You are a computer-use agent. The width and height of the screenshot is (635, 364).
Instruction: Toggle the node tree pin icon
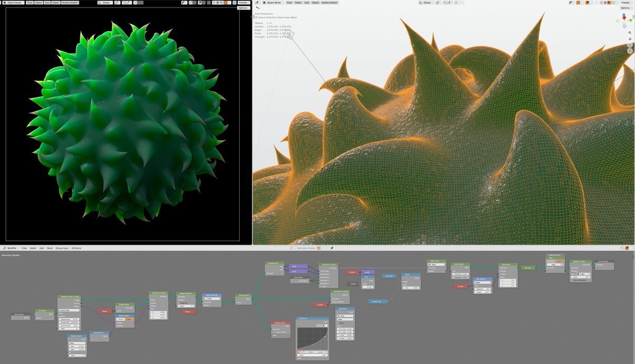332,248
